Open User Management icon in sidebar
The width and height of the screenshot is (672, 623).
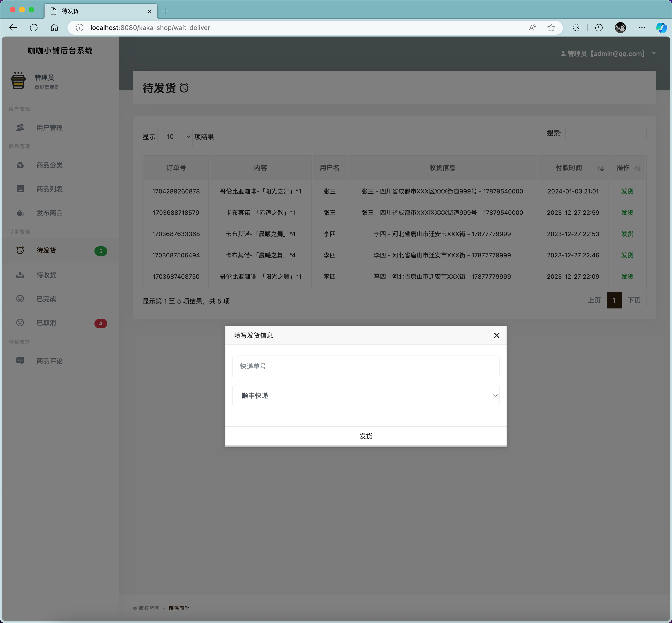tap(20, 127)
